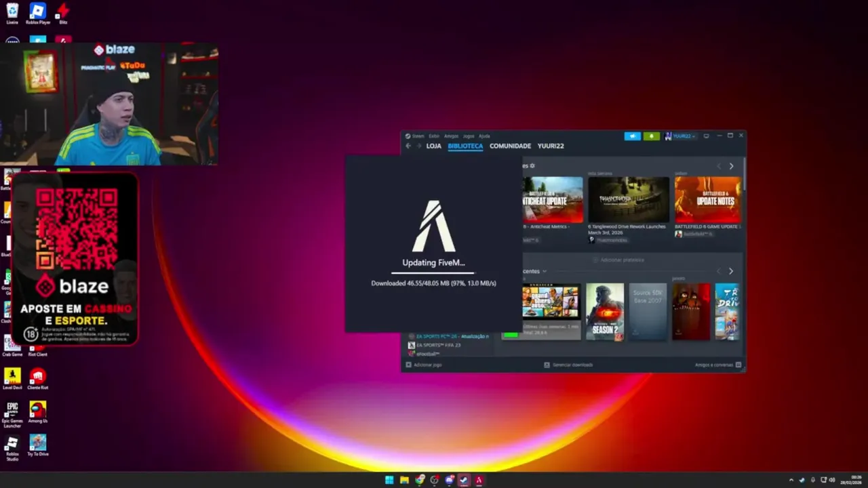Screen dimensions: 868x488
Task: Open the Among Us desktop shortcut
Action: tap(38, 412)
